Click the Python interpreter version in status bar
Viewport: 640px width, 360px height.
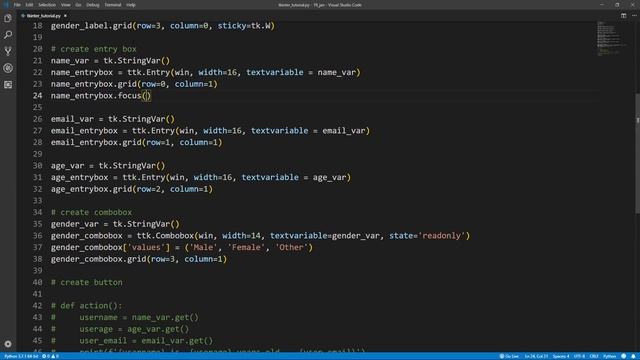pyautogui.click(x=21, y=356)
